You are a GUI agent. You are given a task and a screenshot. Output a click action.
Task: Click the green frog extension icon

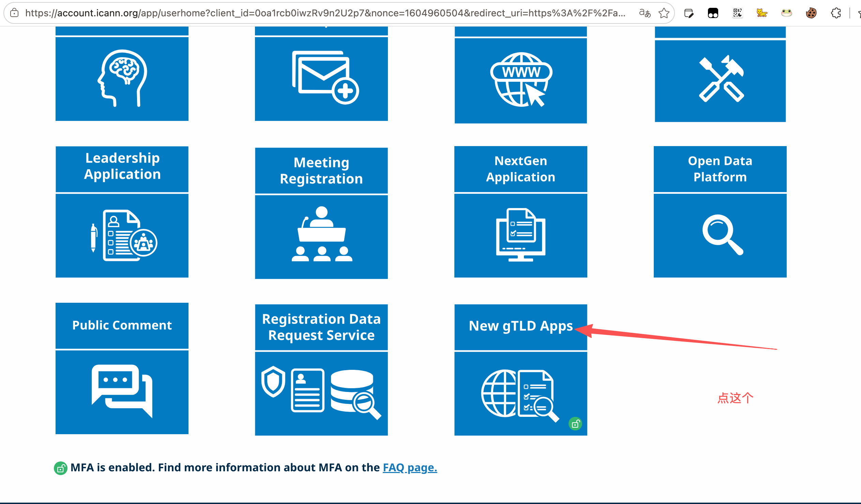pyautogui.click(x=786, y=13)
